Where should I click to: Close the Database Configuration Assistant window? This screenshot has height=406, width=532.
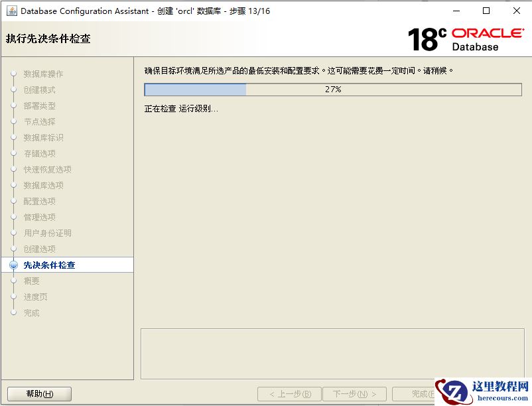coord(516,11)
